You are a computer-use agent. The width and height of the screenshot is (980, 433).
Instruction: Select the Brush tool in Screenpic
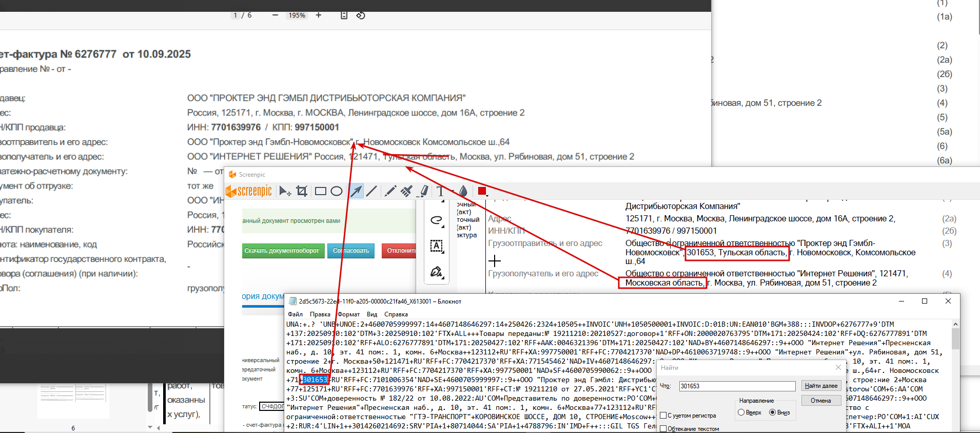pyautogui.click(x=406, y=191)
